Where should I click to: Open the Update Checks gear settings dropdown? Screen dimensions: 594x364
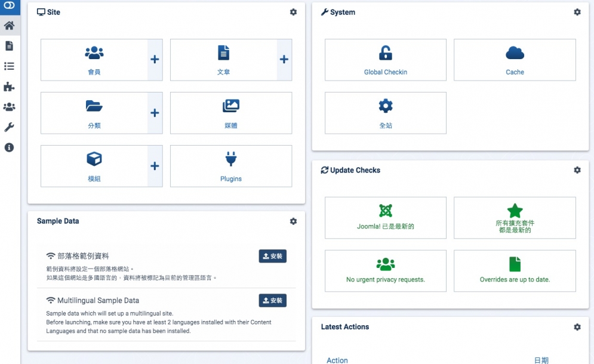click(x=577, y=170)
